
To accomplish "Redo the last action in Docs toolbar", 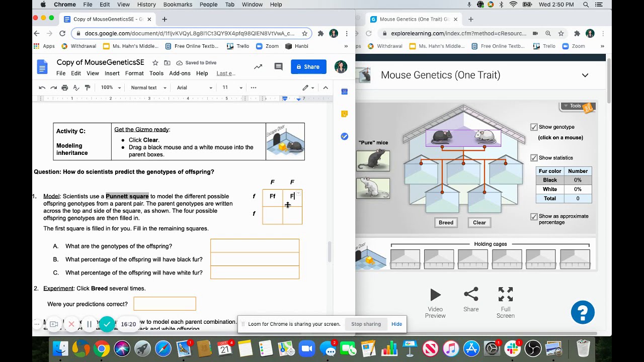I will coord(53,87).
